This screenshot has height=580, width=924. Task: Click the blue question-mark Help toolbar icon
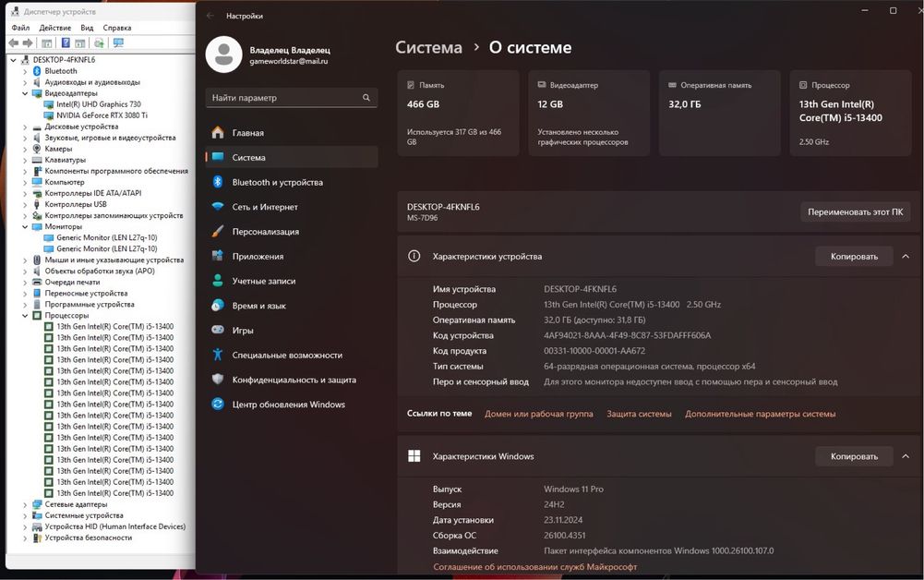click(x=66, y=43)
